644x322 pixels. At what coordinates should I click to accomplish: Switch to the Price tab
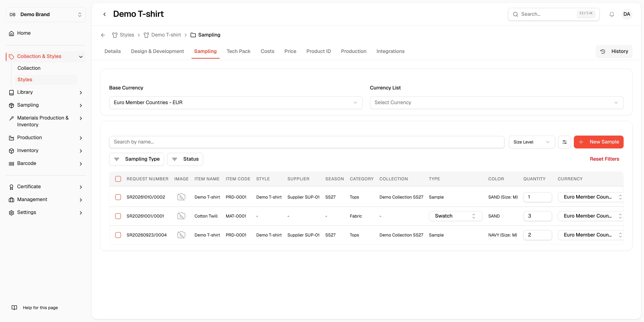[x=290, y=51]
